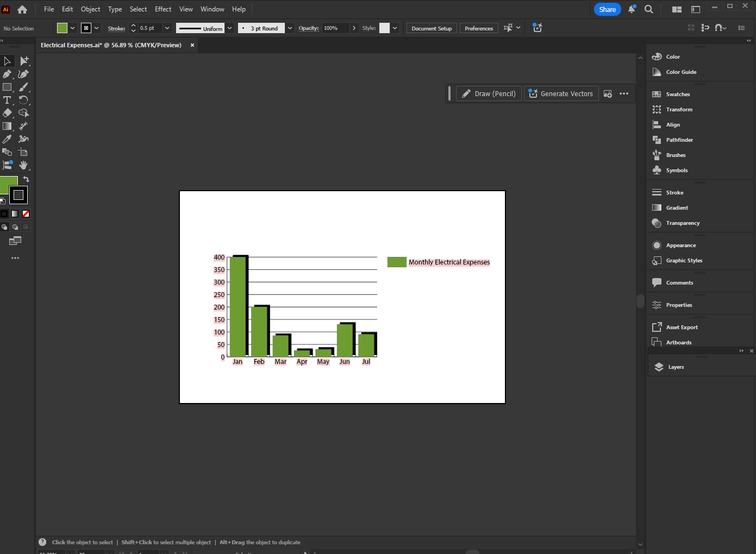This screenshot has width=756, height=554.
Task: Open the variable width profile dropdown
Action: click(x=229, y=28)
